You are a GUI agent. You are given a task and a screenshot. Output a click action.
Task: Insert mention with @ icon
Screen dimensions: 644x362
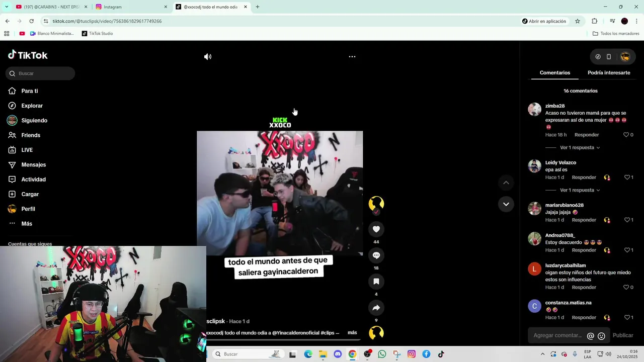[591, 336]
